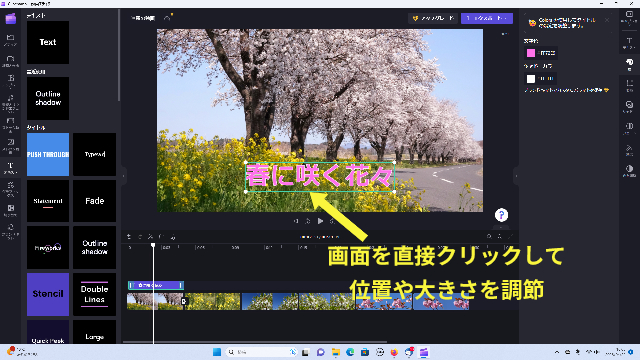
Task: Open the pink text color swatch
Action: tap(531, 53)
